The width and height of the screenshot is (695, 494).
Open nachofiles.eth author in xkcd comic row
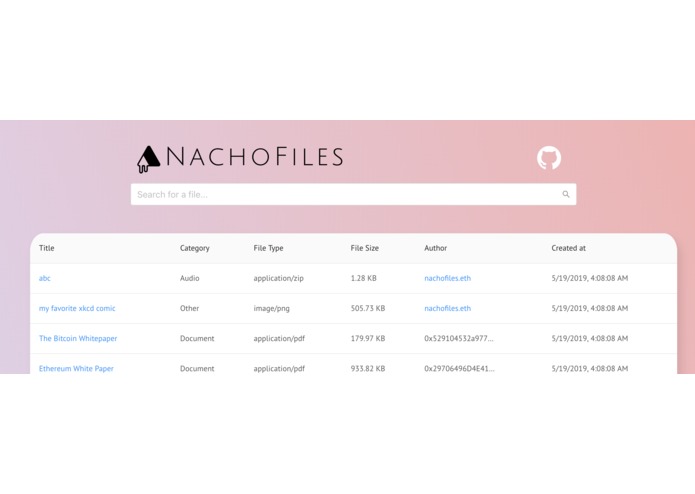pyautogui.click(x=448, y=308)
